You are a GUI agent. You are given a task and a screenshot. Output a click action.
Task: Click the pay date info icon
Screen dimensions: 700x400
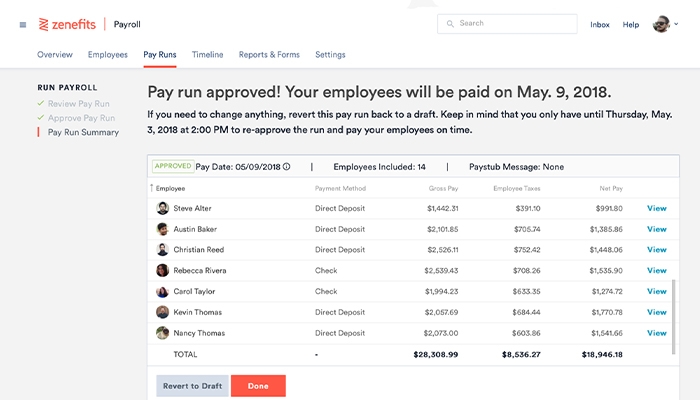point(287,167)
